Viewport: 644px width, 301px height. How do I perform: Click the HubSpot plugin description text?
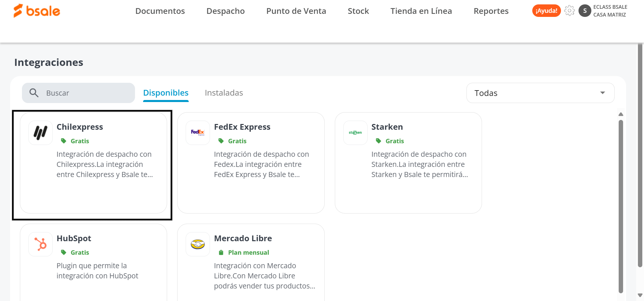pos(97,271)
